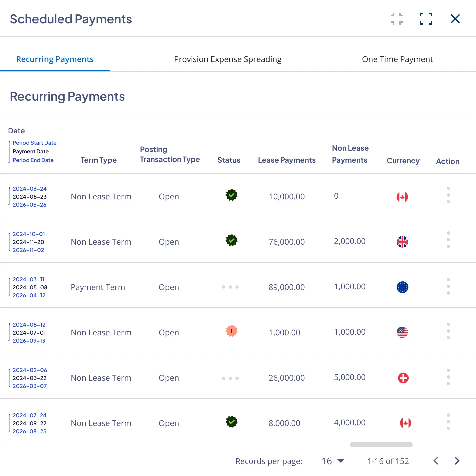Open records per page dropdown

(x=332, y=461)
